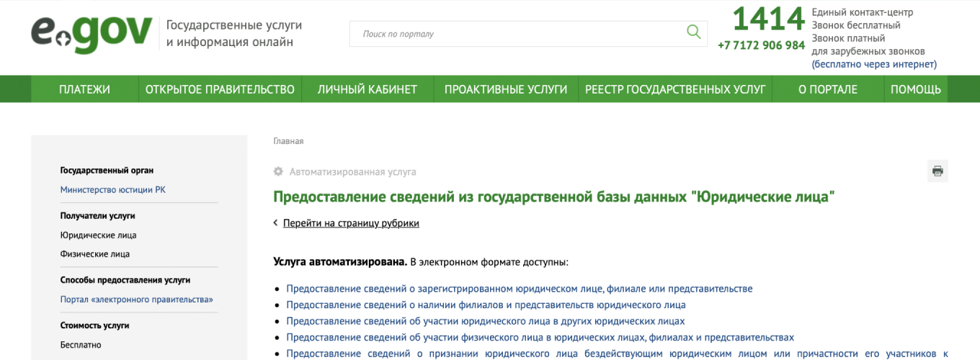980x360 pixels.
Task: Click the Стоимость услуги heading
Action: [95, 325]
